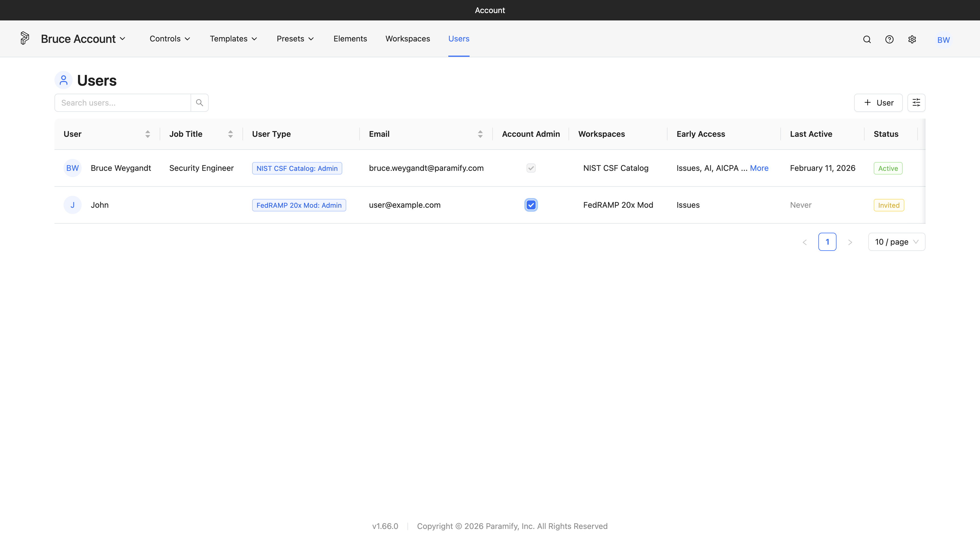The width and height of the screenshot is (980, 546).
Task: Click the bruce.weygandt@paramify.com email
Action: (426, 168)
